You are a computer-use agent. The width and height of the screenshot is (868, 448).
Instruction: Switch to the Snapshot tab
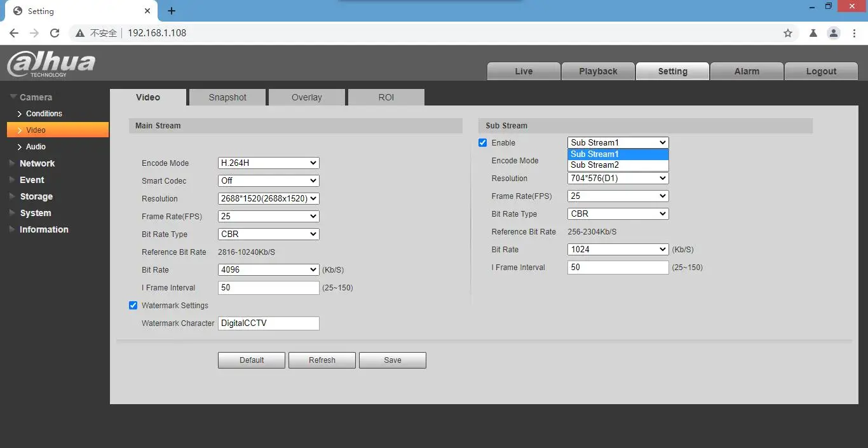(x=227, y=97)
